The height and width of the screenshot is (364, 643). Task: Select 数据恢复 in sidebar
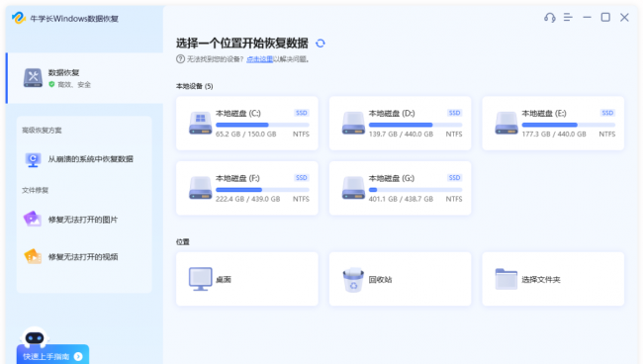(84, 78)
